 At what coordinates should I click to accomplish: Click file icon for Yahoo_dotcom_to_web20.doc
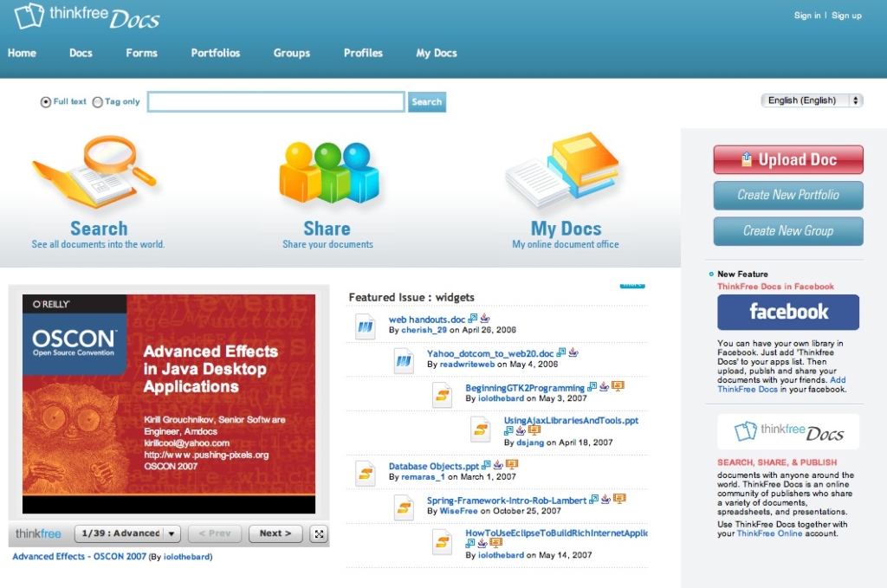404,361
